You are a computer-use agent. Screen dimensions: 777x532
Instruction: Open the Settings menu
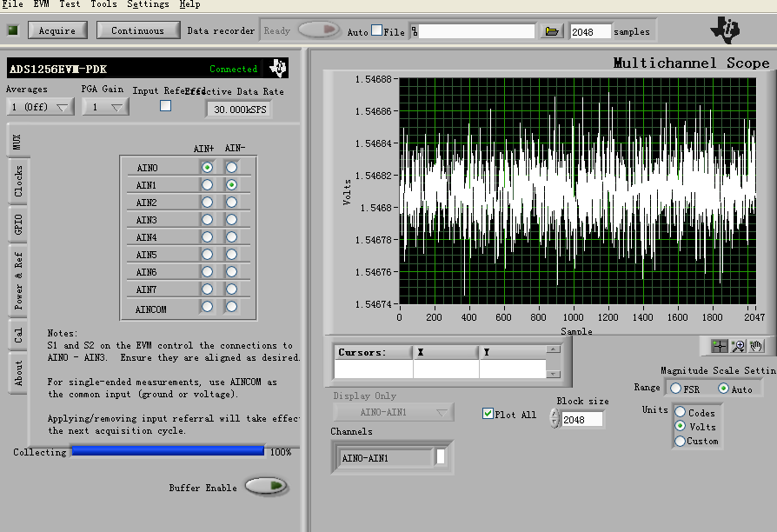(x=148, y=4)
